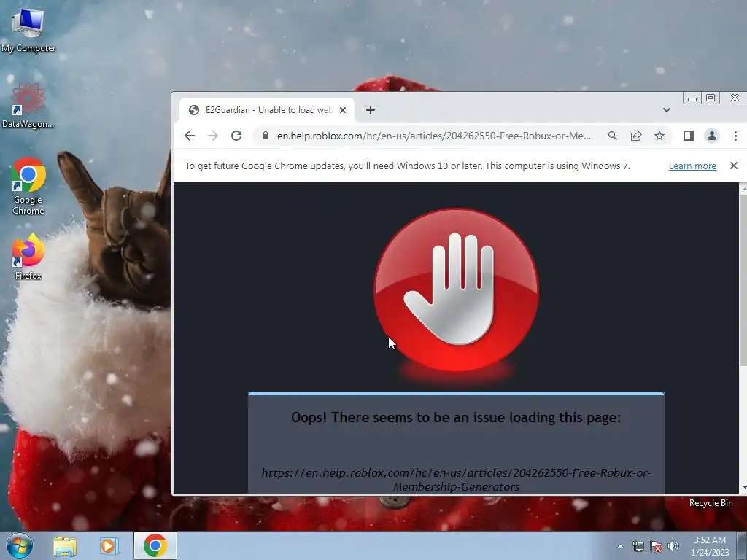This screenshot has height=560, width=747.
Task: Dismiss the Windows 7 update infobar
Action: [734, 166]
